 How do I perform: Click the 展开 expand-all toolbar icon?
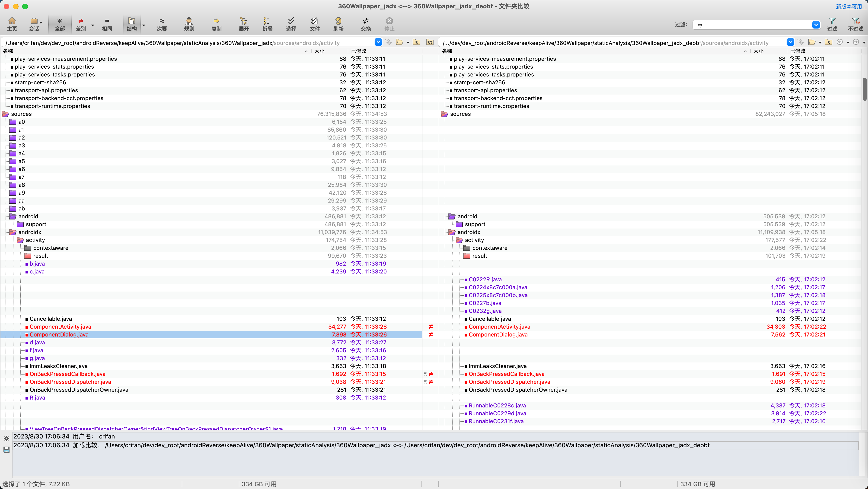point(244,24)
